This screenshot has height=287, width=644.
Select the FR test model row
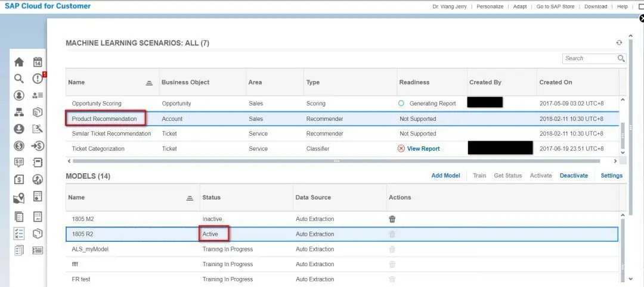click(x=342, y=279)
